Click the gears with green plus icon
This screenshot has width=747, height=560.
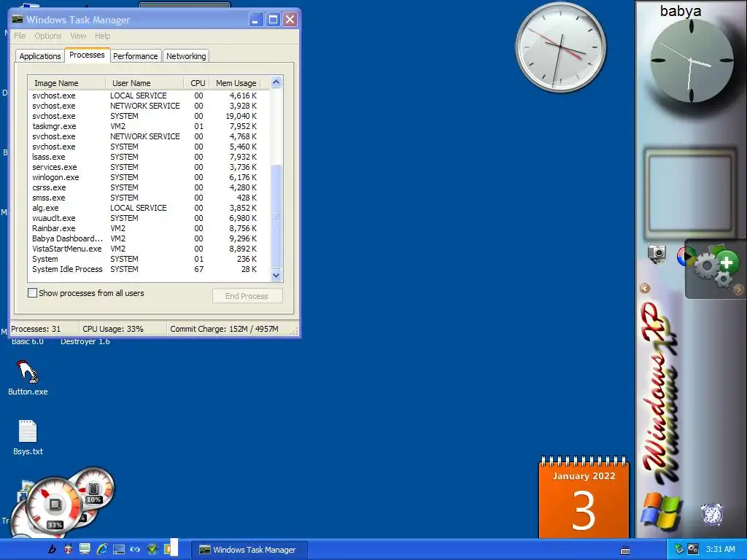(x=716, y=265)
